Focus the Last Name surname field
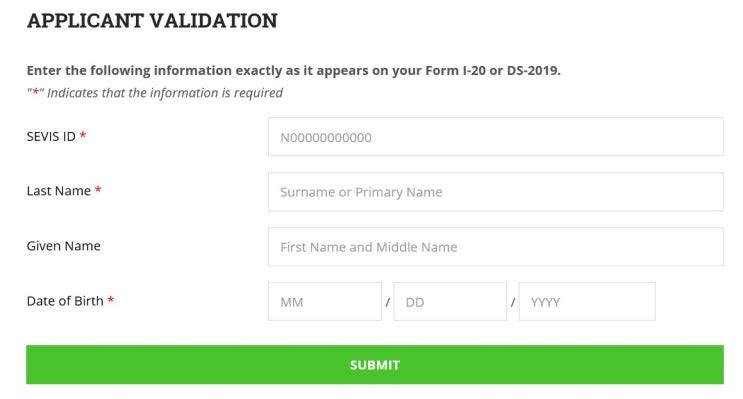This screenshot has width=743, height=399. coord(496,192)
